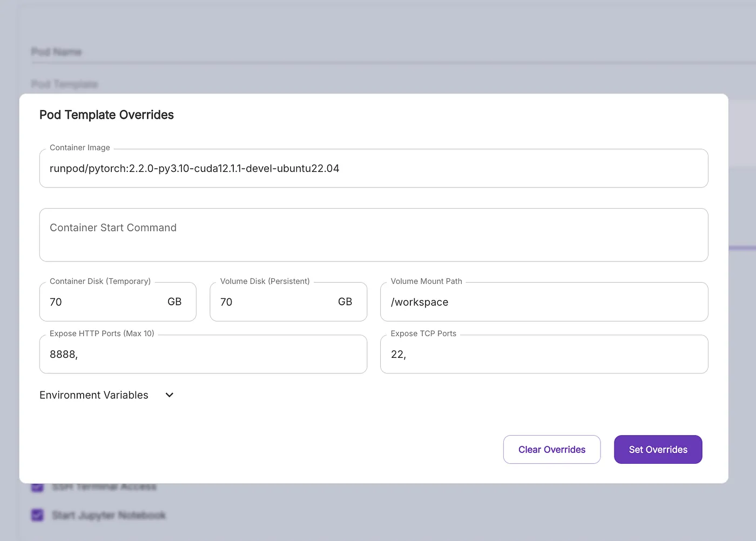Toggle the Start Jupyter Notebook checkbox
The height and width of the screenshot is (541, 756).
pyautogui.click(x=37, y=515)
